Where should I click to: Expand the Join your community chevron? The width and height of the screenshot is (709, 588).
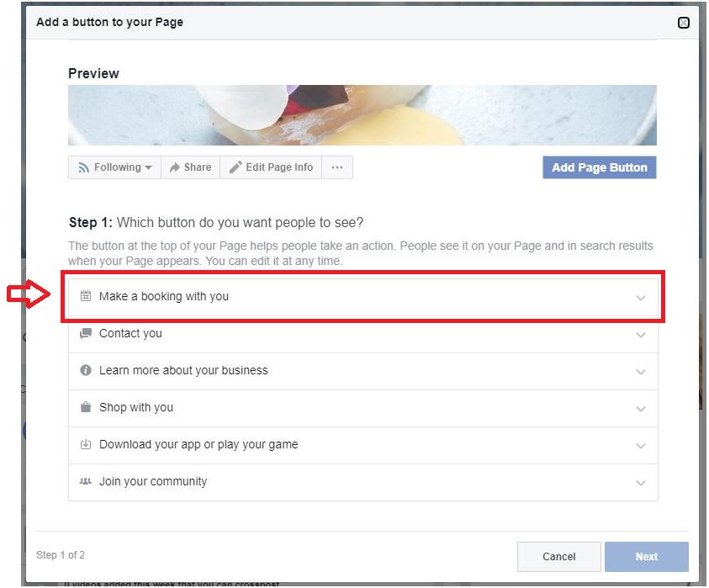coord(641,483)
